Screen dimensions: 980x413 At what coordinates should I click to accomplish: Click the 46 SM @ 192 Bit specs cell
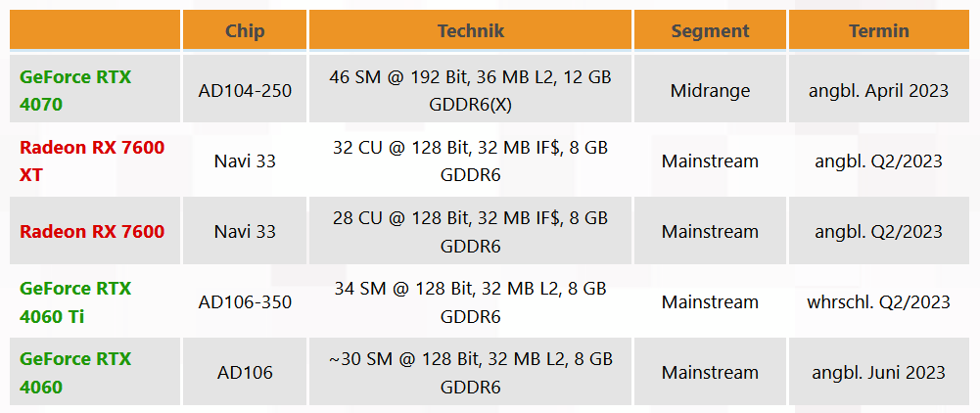(x=471, y=91)
